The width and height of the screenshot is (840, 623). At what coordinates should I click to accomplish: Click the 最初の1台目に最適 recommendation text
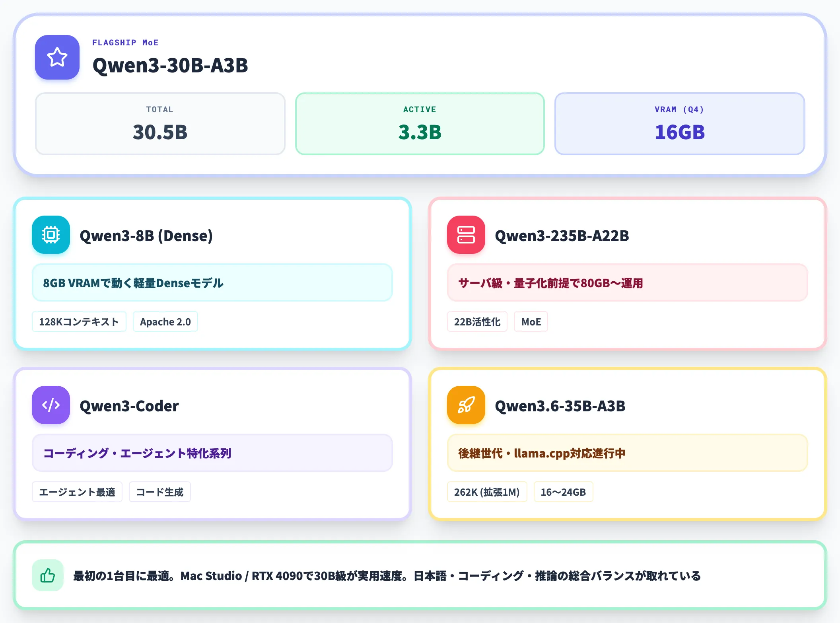point(387,576)
